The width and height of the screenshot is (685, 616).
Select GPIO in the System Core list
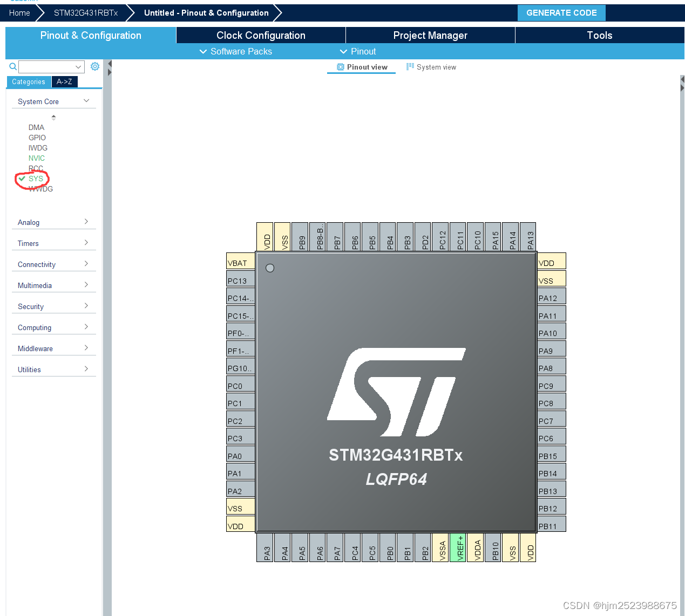tap(37, 138)
